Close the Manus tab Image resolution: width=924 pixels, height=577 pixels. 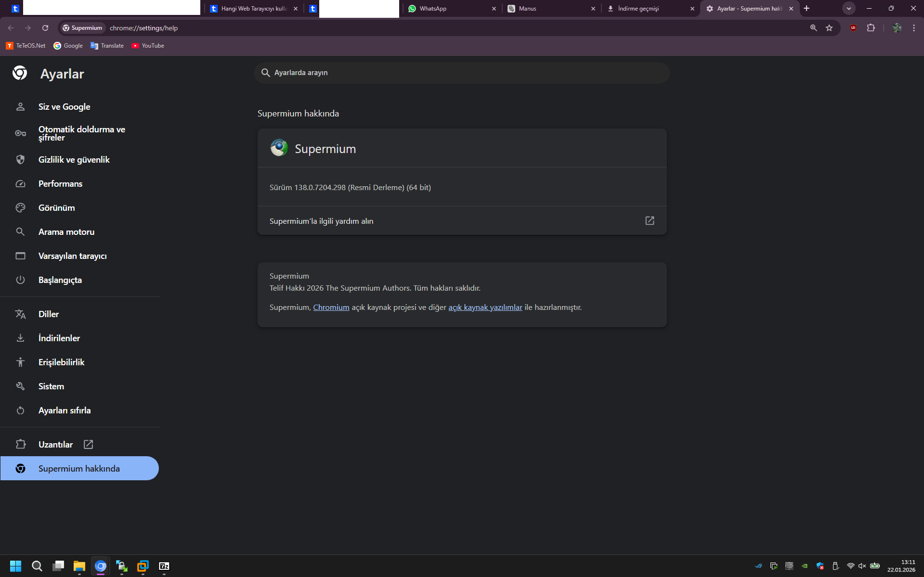click(593, 9)
